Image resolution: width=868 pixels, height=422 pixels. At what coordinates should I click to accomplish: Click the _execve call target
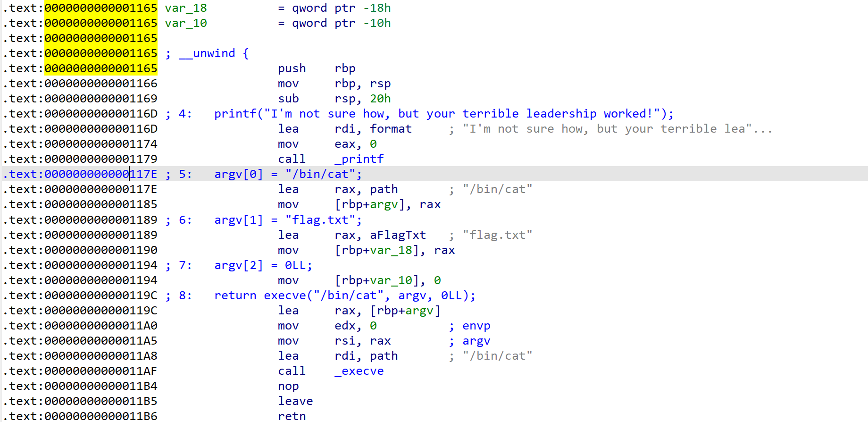[359, 371]
